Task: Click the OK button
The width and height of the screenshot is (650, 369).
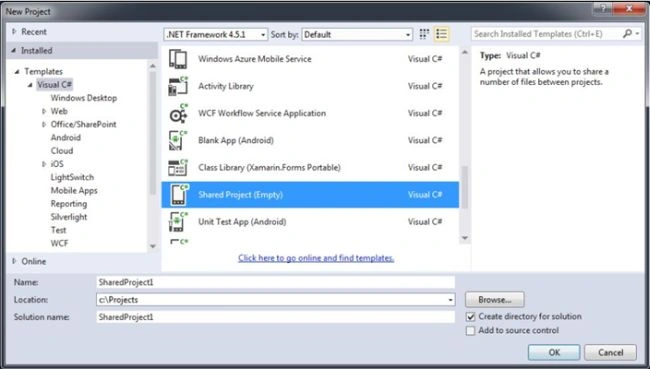Action: click(554, 352)
